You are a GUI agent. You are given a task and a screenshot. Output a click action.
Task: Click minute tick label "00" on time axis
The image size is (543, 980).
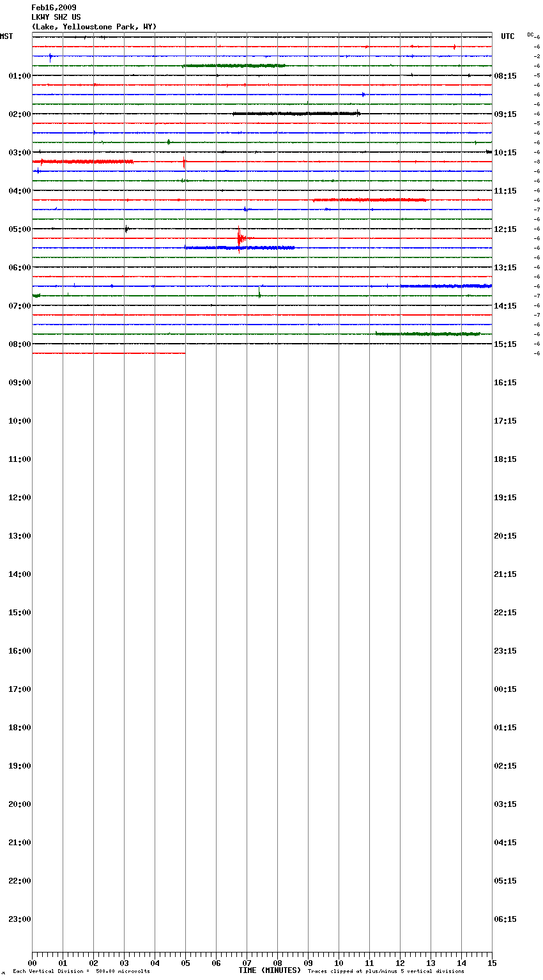[32, 963]
